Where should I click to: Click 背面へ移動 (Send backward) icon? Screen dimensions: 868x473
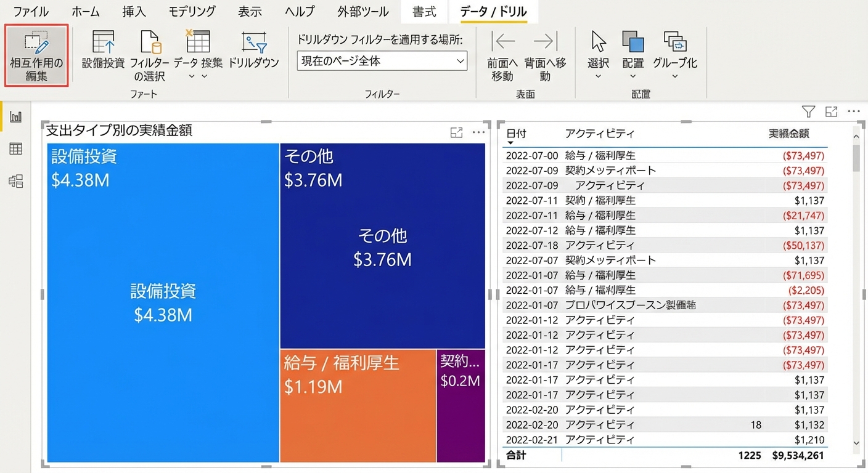545,41
